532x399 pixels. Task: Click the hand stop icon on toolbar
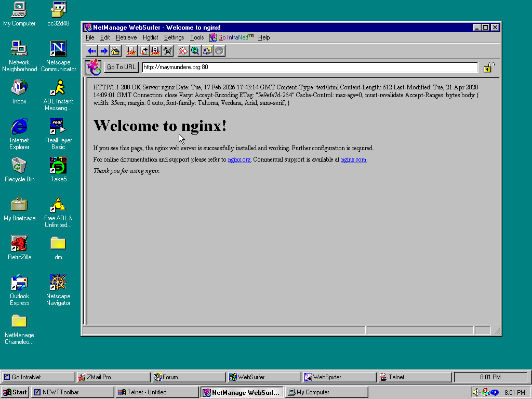click(x=219, y=50)
